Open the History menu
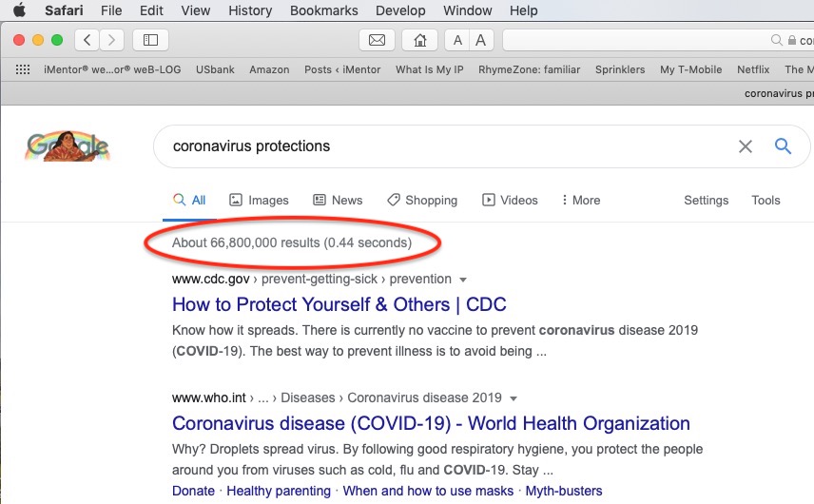Screen dimensions: 814x504 pyautogui.click(x=250, y=10)
